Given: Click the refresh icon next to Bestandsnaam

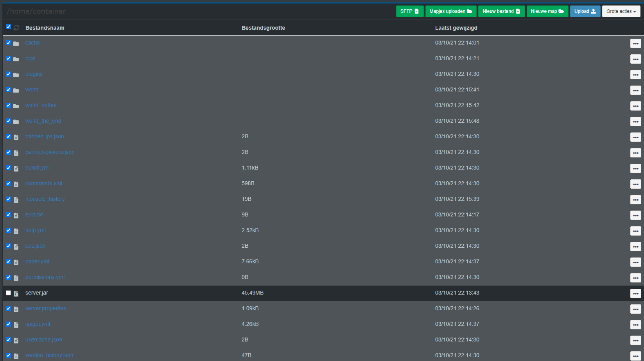Looking at the screenshot, I should [16, 28].
